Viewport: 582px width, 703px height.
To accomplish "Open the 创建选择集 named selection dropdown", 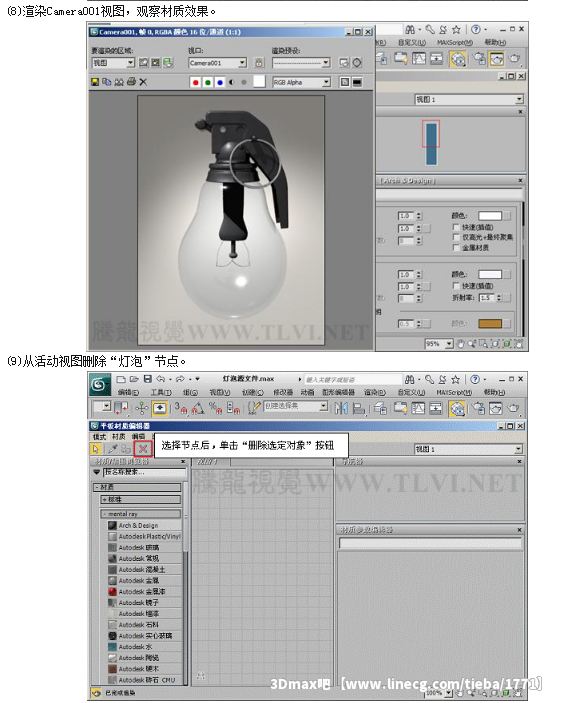I will click(295, 406).
